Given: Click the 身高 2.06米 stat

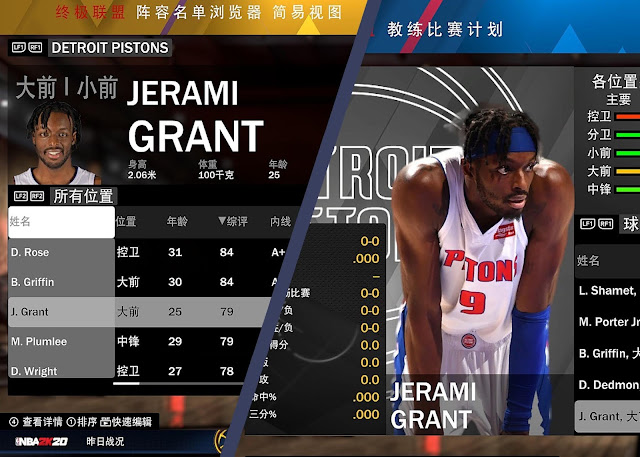Looking at the screenshot, I should click(x=142, y=170).
